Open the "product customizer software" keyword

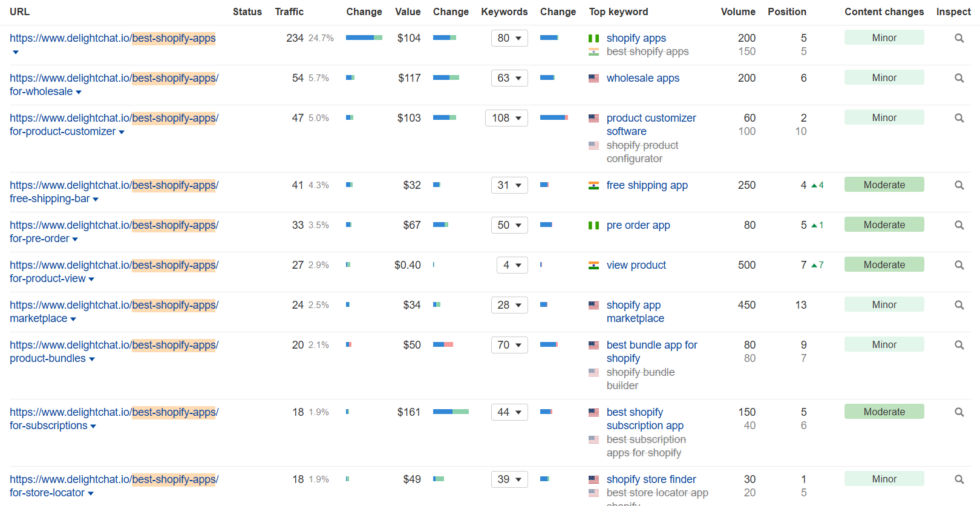(652, 125)
